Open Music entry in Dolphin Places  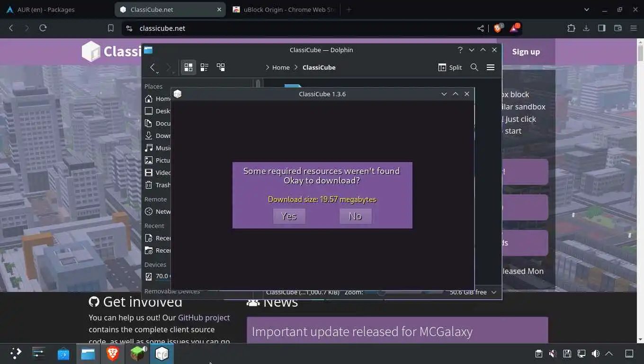coord(157,148)
